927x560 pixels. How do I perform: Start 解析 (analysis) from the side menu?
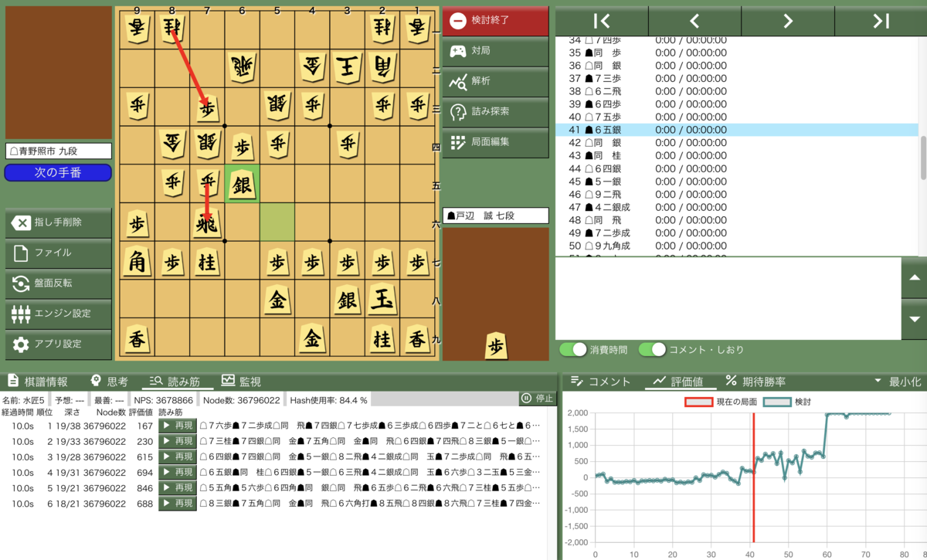coord(494,81)
